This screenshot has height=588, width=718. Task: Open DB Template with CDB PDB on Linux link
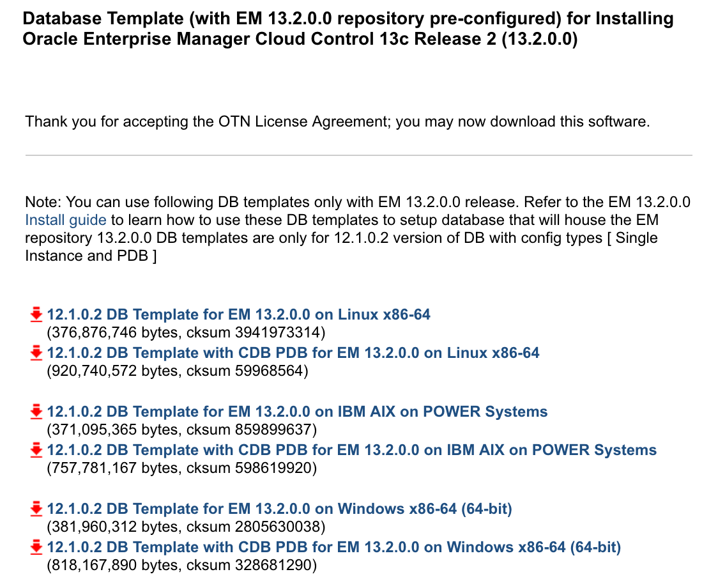293,353
